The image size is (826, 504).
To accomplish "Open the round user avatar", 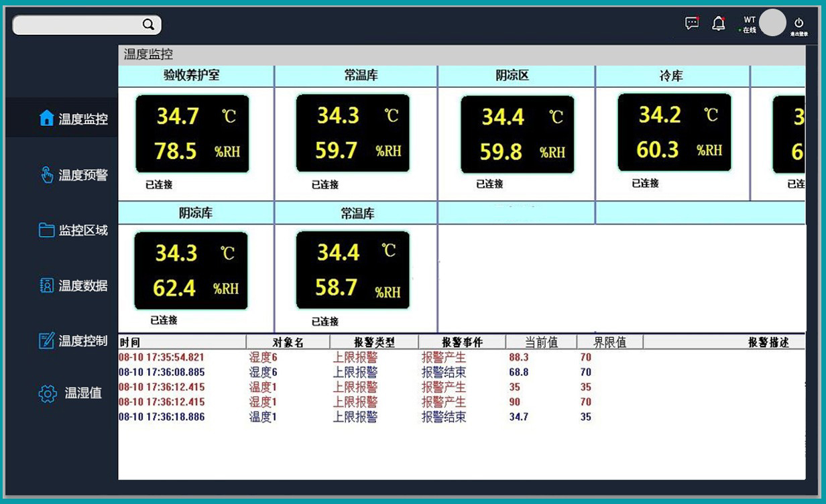I will pos(772,23).
